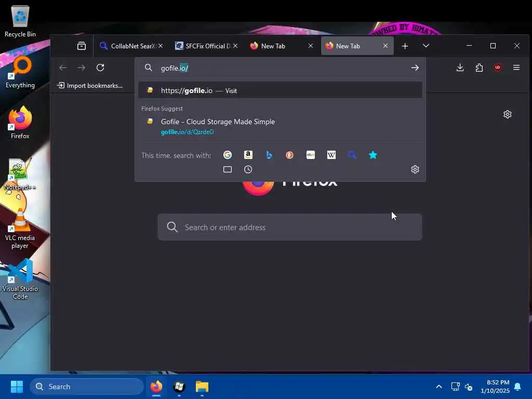Select Notepad++ desktop shortcut
Image resolution: width=532 pixels, height=399 pixels.
(20, 174)
